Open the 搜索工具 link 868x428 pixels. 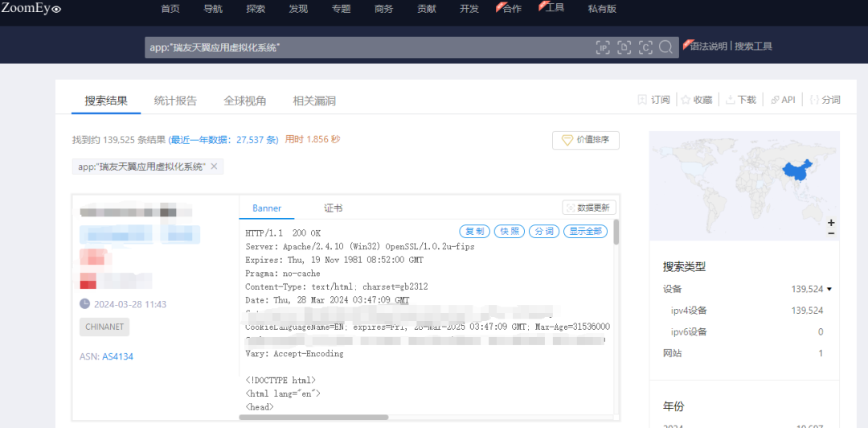point(753,47)
